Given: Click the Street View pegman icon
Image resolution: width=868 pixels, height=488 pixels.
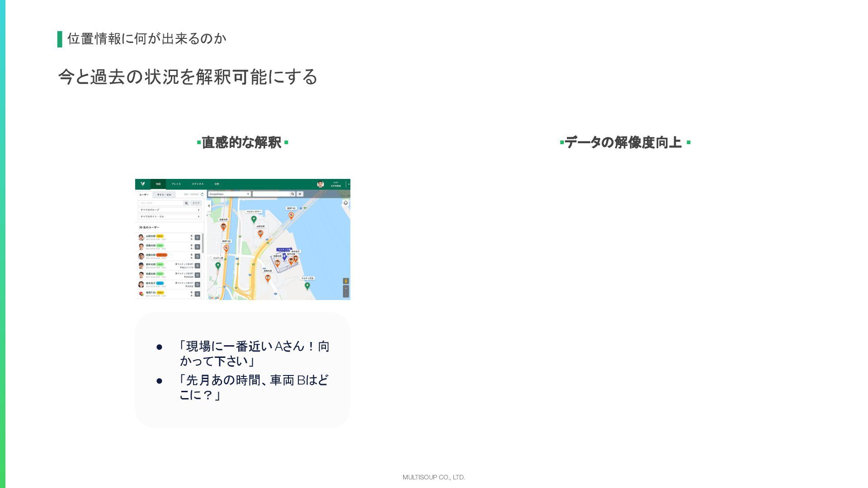Looking at the screenshot, I should pos(346,281).
